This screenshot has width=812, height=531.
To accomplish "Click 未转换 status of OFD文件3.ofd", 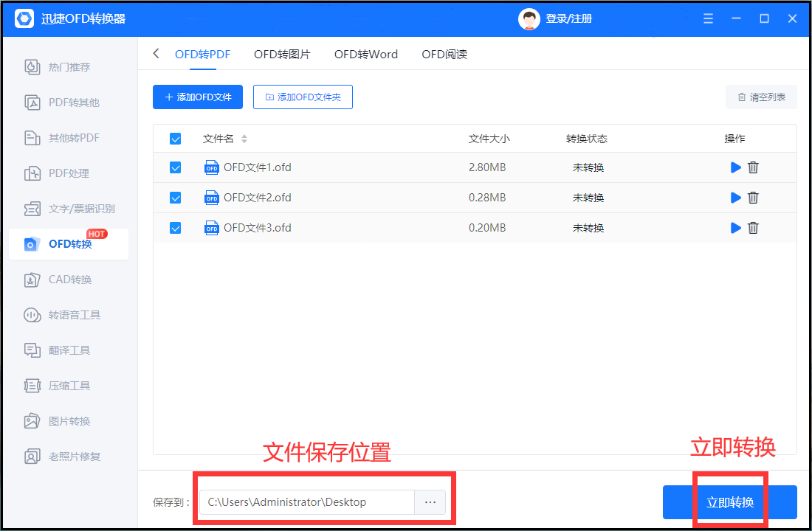I will coord(588,228).
